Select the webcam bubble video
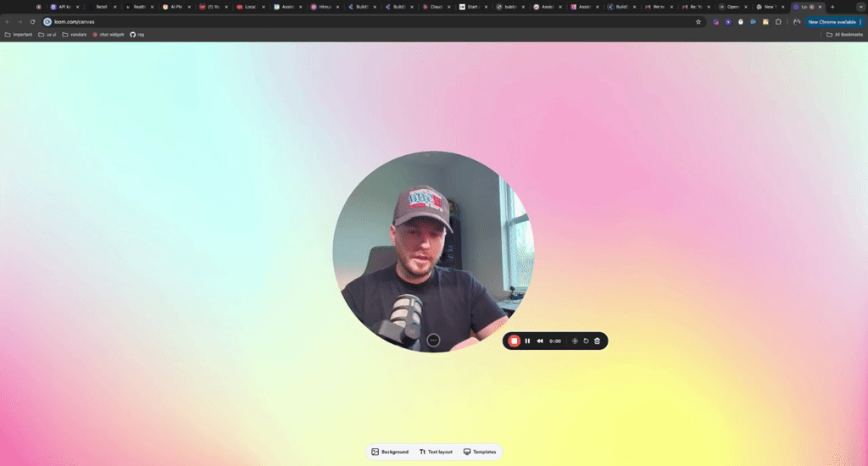Image resolution: width=868 pixels, height=466 pixels. coord(433,252)
